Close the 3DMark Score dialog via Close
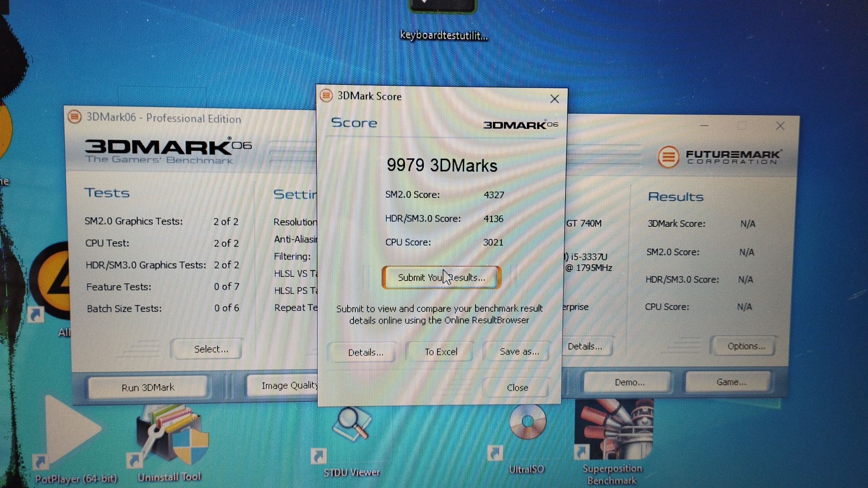 (x=517, y=388)
